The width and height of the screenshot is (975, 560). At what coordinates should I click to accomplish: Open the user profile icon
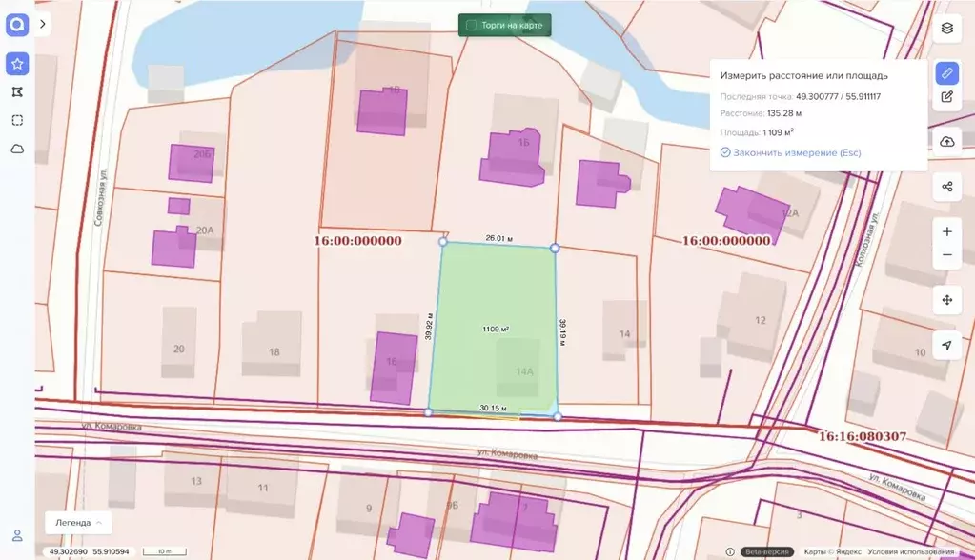pyautogui.click(x=17, y=535)
